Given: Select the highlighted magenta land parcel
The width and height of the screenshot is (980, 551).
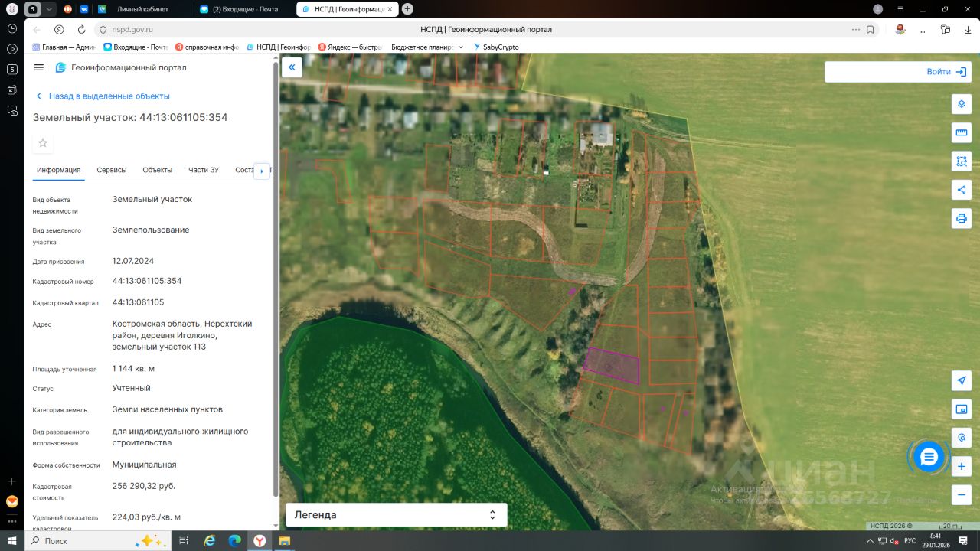Looking at the screenshot, I should tap(612, 365).
